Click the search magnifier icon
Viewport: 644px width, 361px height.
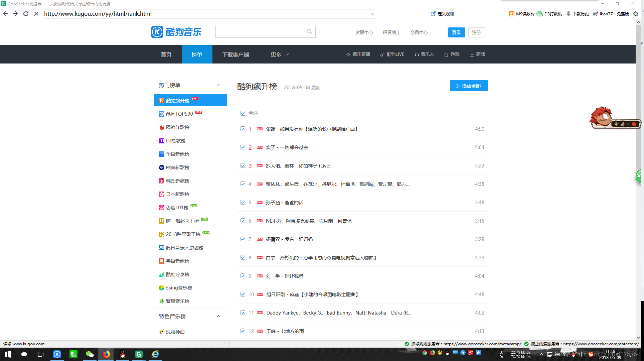[309, 31]
